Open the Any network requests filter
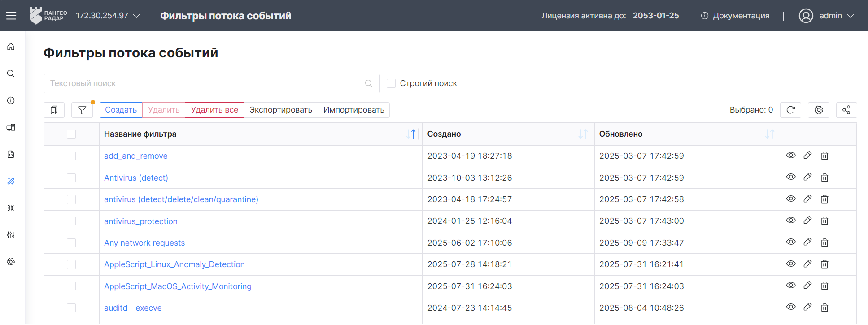This screenshot has height=325, width=868. [144, 243]
